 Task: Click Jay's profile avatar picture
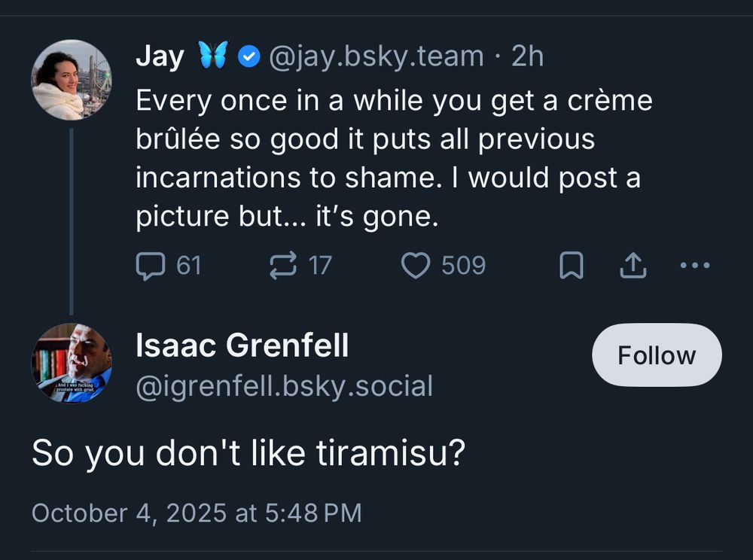[x=70, y=79]
